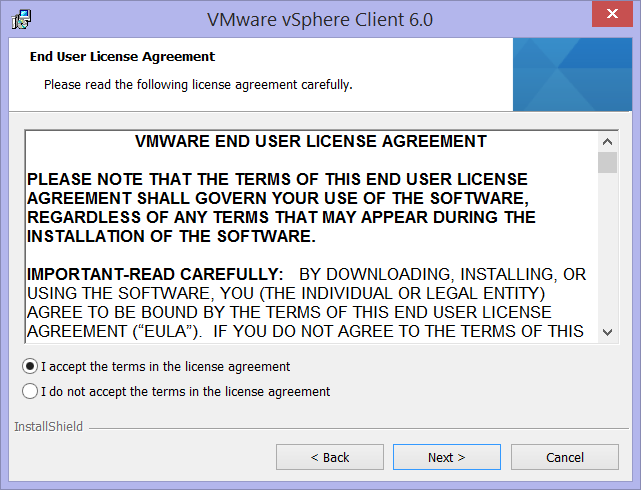The image size is (641, 490).
Task: Click "INSTALLATION OF THE SOFTWARE." line
Action: (x=171, y=236)
